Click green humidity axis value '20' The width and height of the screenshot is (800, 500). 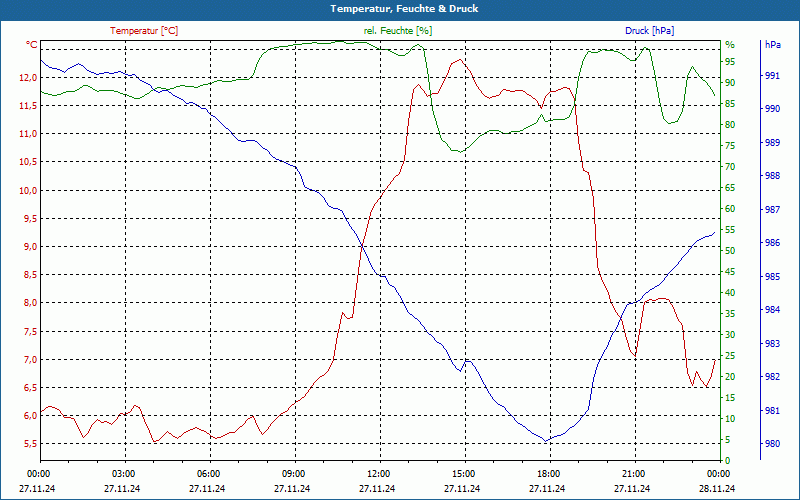point(730,377)
